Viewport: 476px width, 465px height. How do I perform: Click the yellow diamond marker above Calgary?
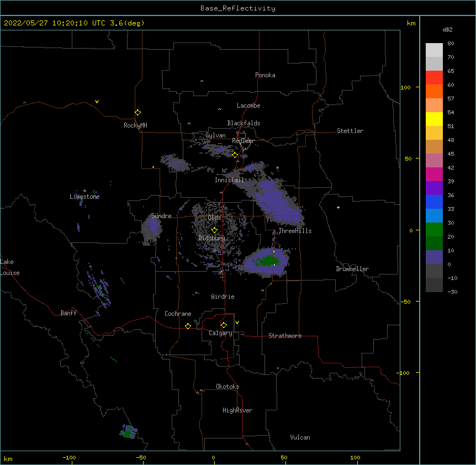[224, 325]
